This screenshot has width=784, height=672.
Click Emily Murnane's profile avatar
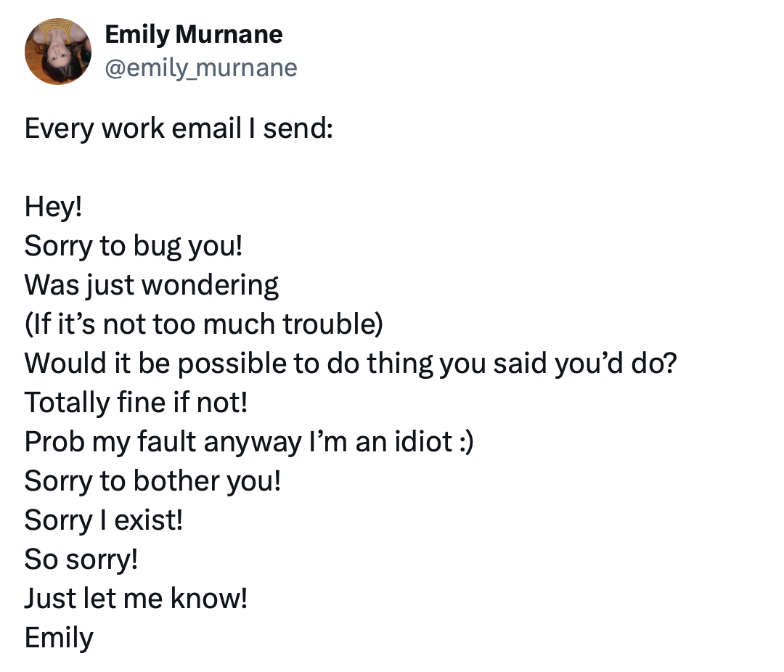[58, 52]
